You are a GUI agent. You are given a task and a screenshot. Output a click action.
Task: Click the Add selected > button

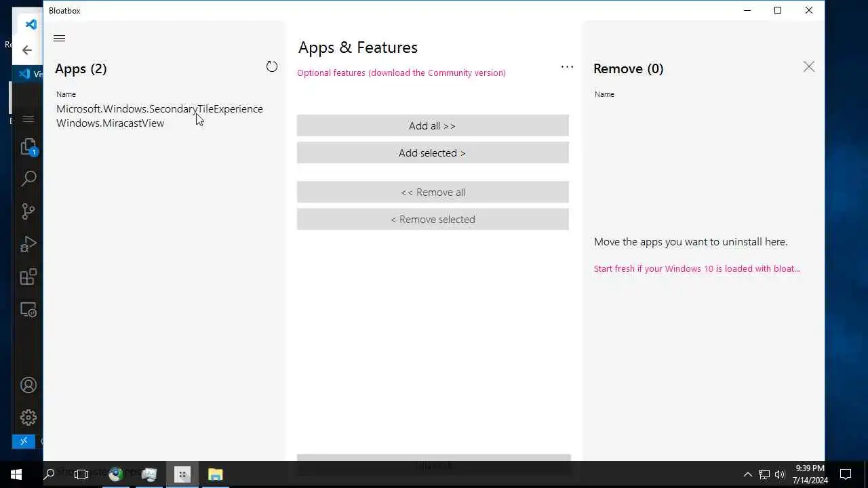pos(433,152)
